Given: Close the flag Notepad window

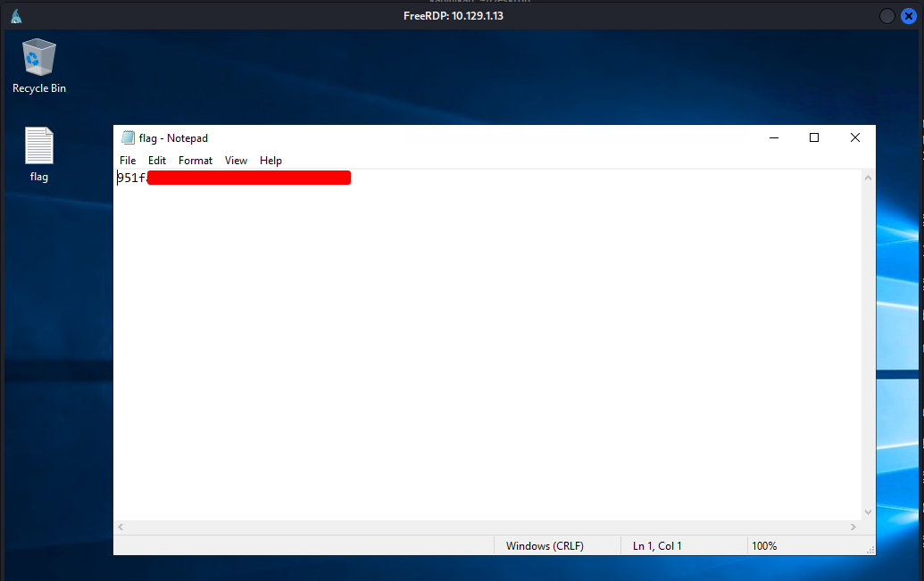Looking at the screenshot, I should (855, 137).
